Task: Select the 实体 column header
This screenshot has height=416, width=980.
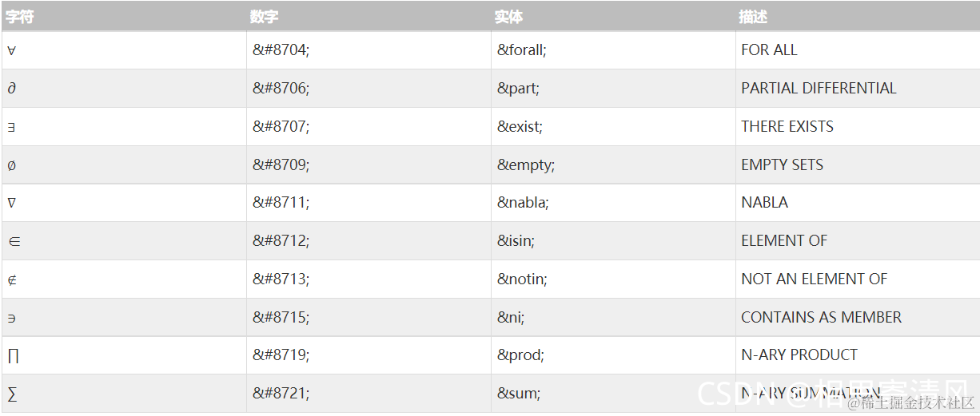Action: 508,17
